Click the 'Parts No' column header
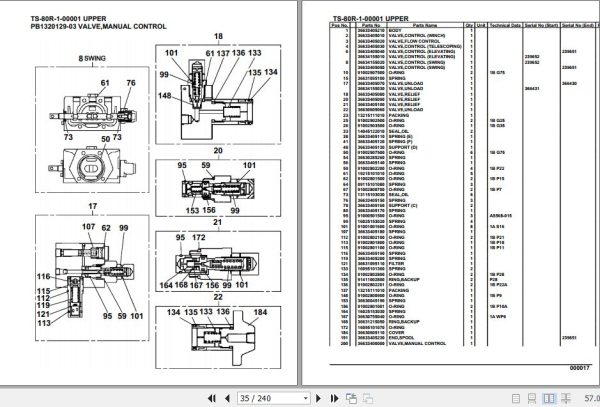Image resolution: width=600 pixels, height=407 pixels. [x=370, y=25]
